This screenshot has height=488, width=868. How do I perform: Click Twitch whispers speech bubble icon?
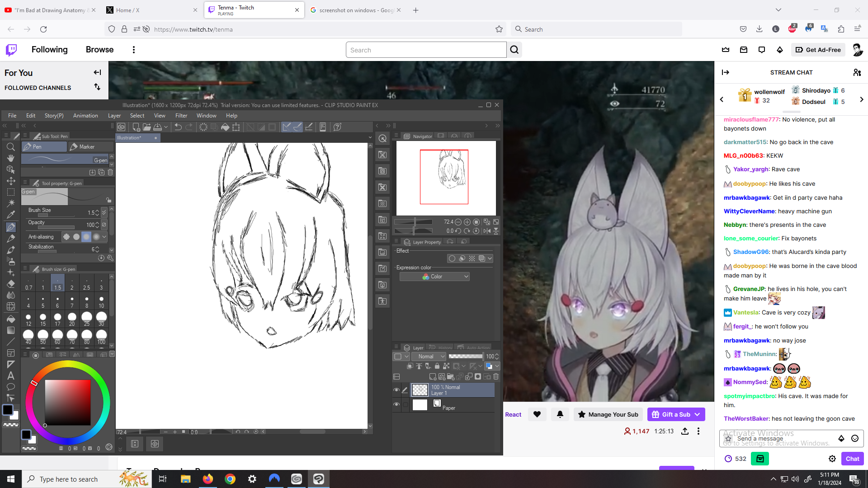(762, 50)
